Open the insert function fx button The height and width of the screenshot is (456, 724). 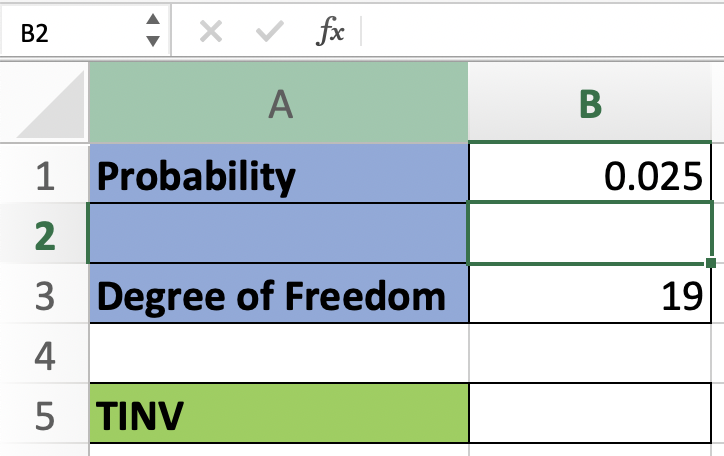pos(329,32)
